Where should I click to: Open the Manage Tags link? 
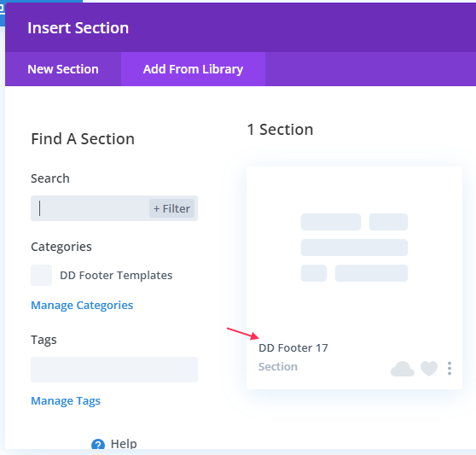tap(66, 400)
